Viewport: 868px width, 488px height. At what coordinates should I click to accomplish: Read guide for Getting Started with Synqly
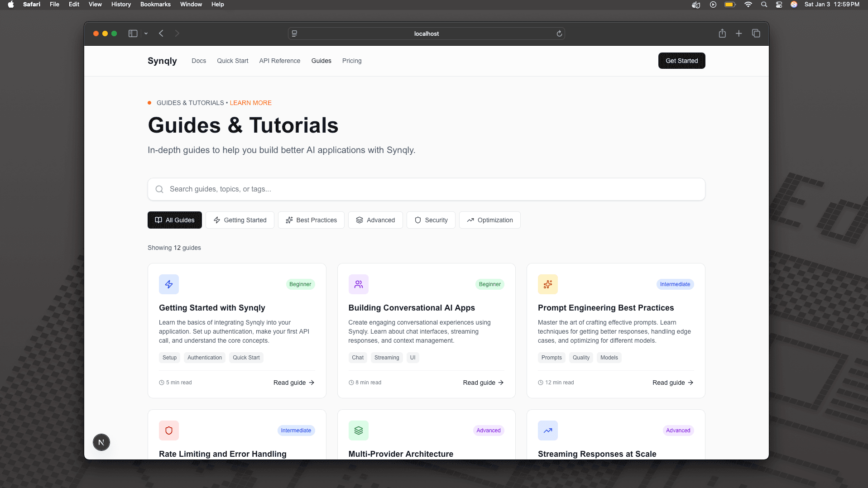[x=294, y=383]
